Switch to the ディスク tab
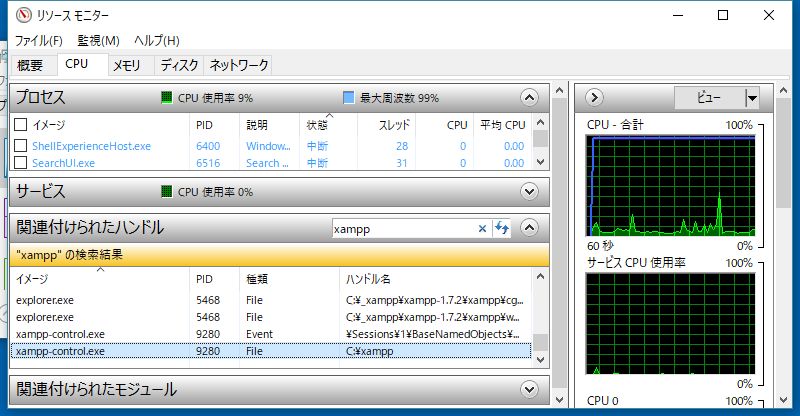The image size is (800, 416). pos(179,65)
